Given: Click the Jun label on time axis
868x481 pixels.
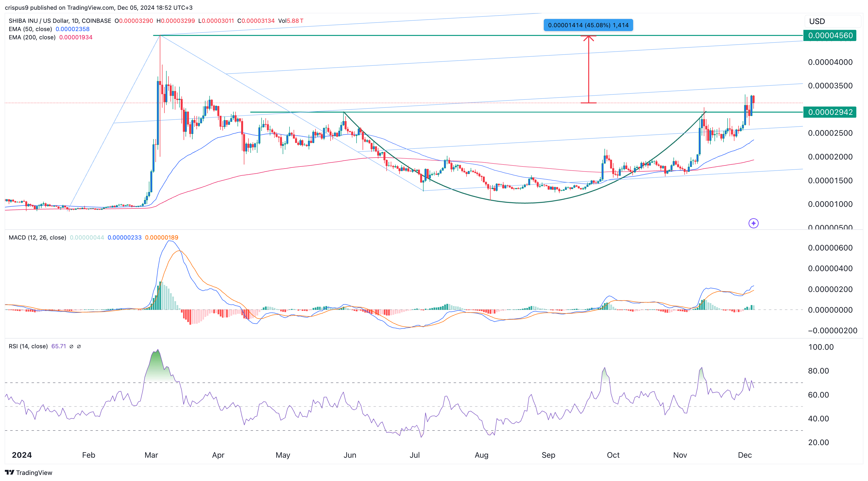Looking at the screenshot, I should click(x=350, y=455).
